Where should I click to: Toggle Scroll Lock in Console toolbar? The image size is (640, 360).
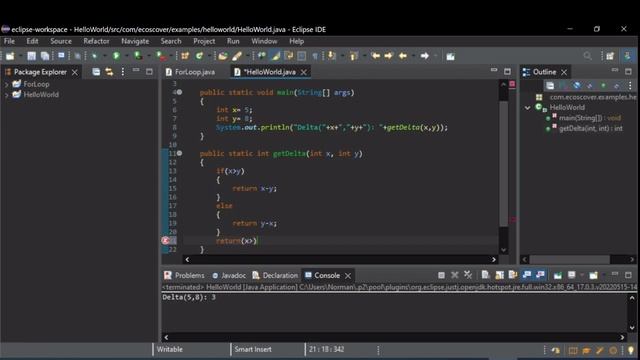tap(499, 276)
